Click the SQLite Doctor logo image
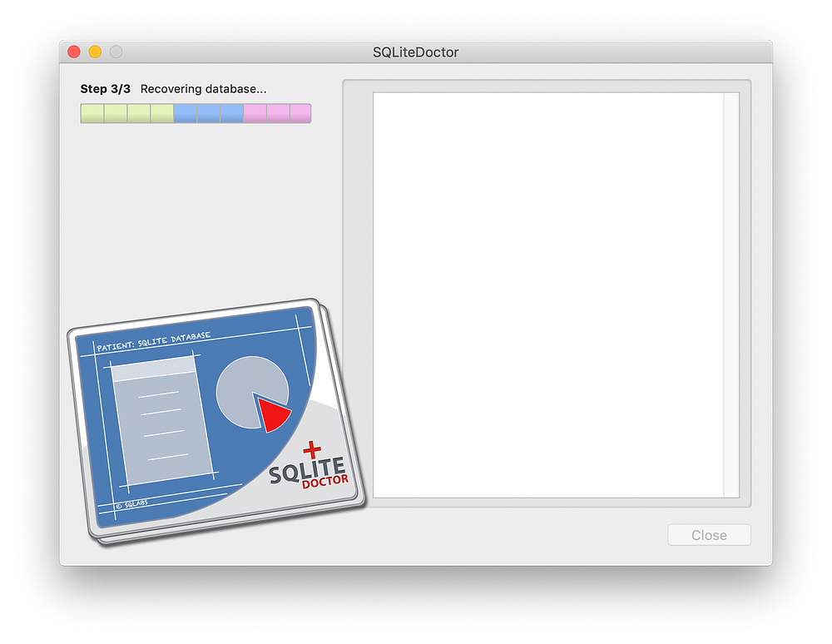Screen dimensions: 832x644 [x=216, y=422]
